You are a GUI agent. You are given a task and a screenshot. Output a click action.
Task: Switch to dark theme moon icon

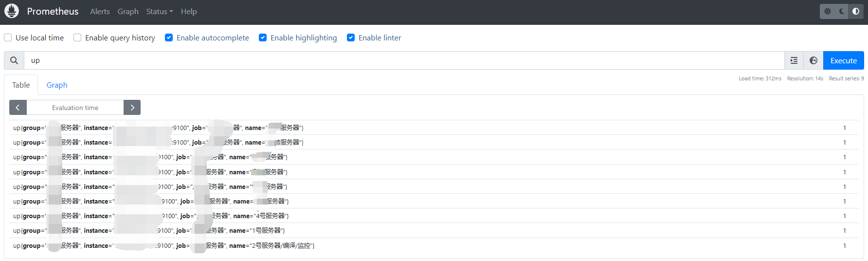coord(842,11)
